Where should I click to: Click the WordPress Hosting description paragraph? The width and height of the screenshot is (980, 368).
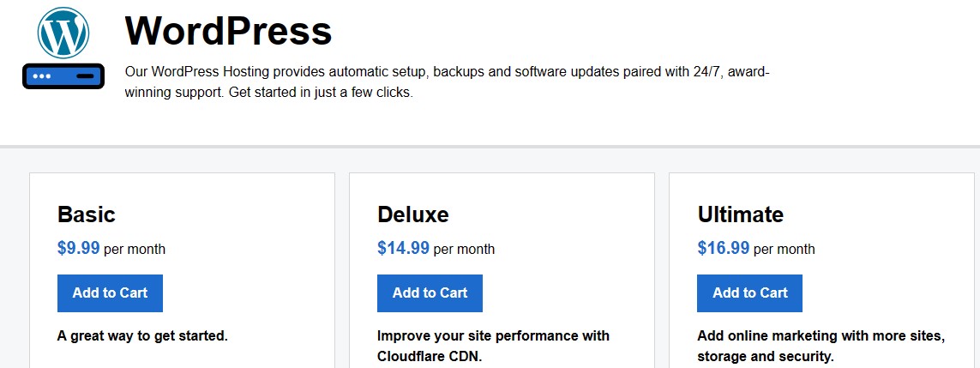[x=447, y=82]
